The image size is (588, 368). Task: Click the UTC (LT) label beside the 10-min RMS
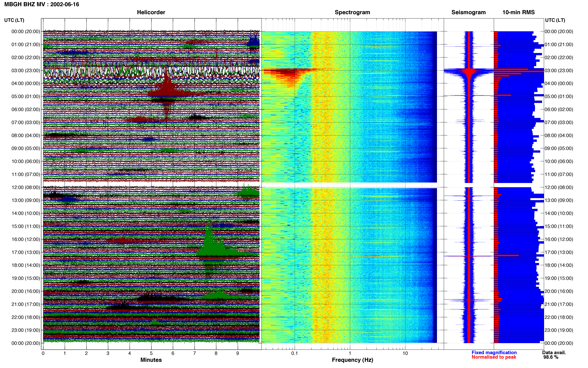point(555,20)
